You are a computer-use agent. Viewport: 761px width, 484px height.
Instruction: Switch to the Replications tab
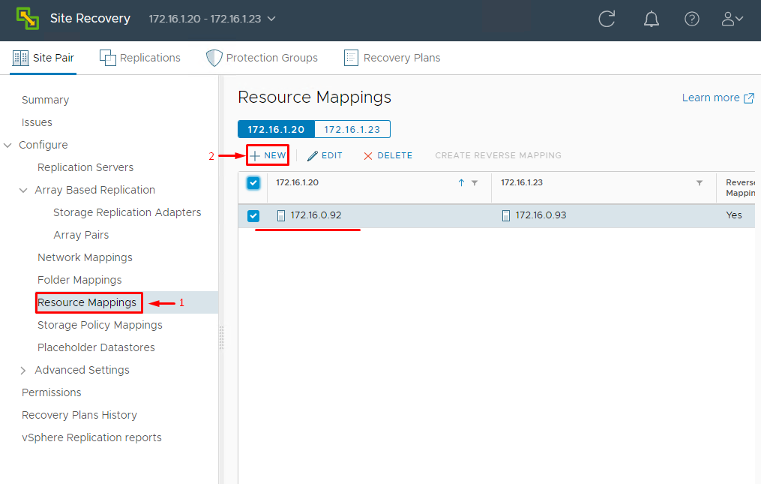[x=140, y=58]
